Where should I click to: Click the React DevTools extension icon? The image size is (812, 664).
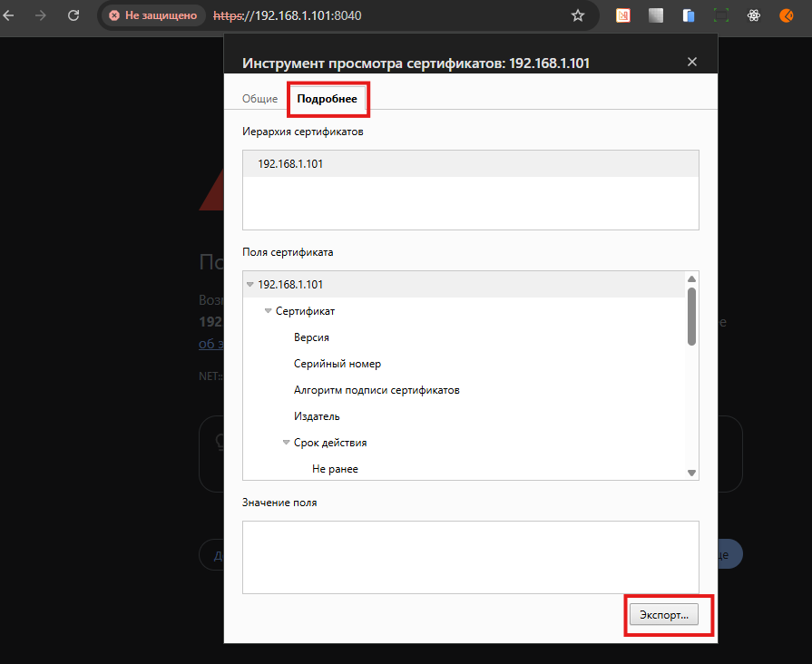(753, 15)
